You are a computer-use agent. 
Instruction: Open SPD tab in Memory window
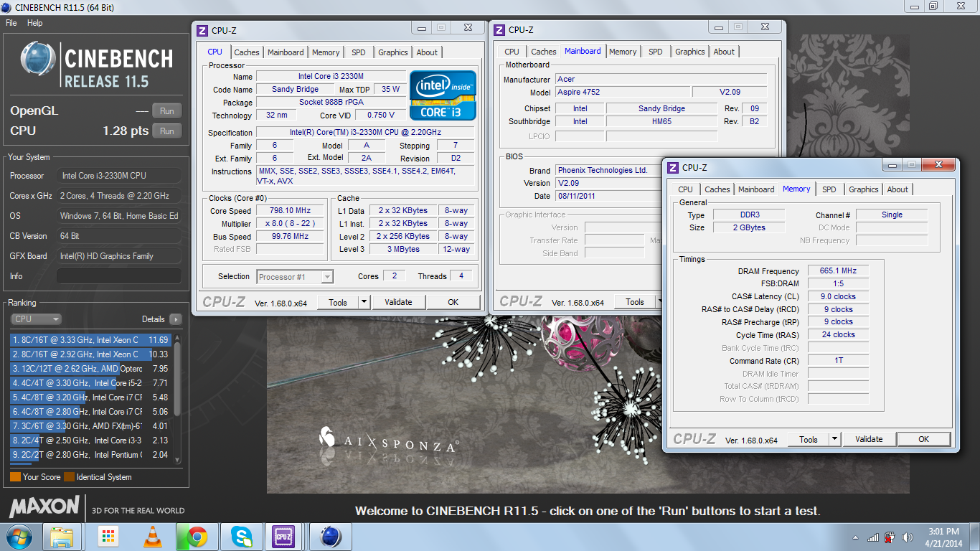point(829,189)
